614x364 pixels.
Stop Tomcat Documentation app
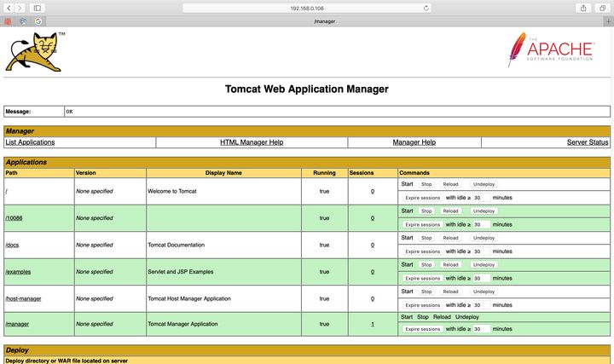pos(426,238)
